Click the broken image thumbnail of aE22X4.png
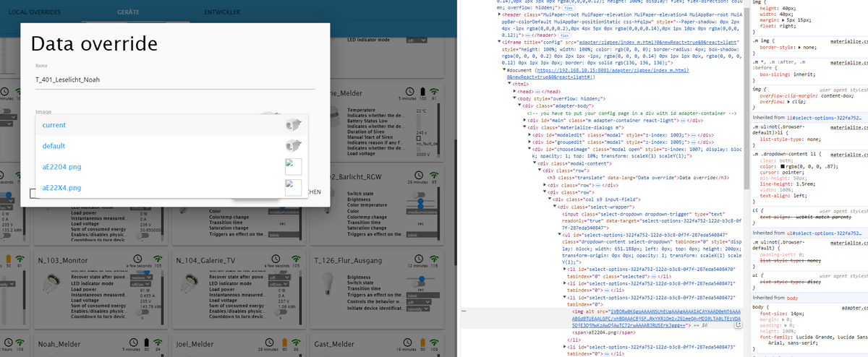 coord(293,187)
